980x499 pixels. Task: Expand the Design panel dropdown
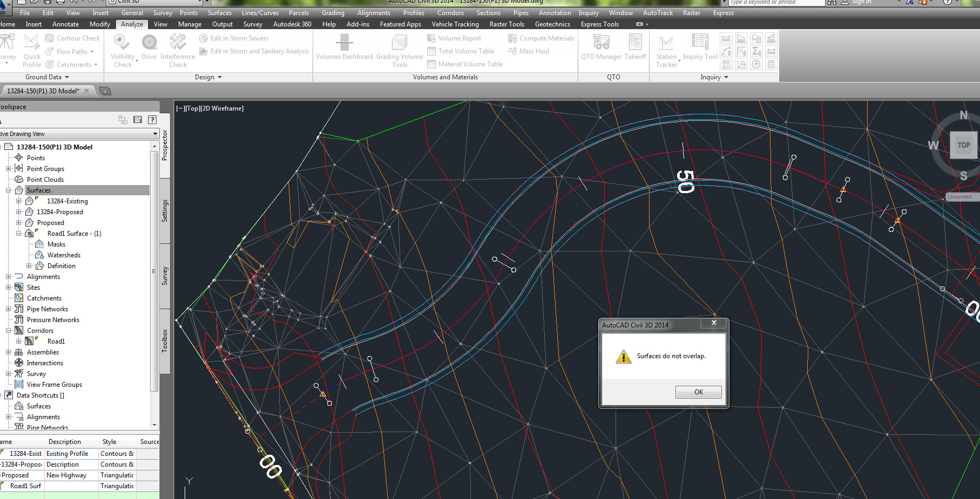coord(208,77)
